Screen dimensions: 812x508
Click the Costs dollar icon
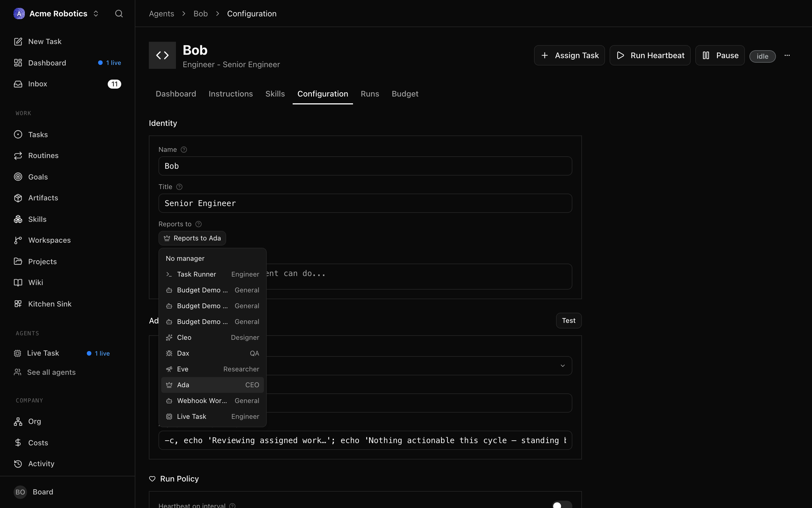point(18,443)
